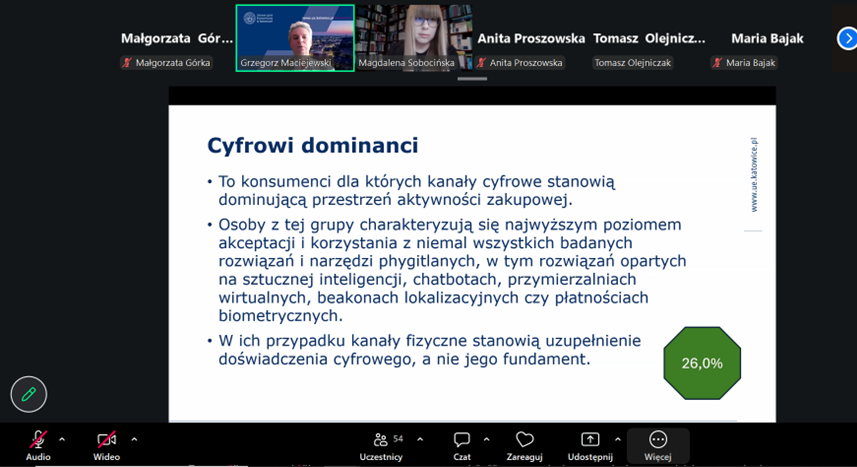Expand audio options chevron next to Audio
Viewport: 857px width, 467px height.
pos(62,439)
